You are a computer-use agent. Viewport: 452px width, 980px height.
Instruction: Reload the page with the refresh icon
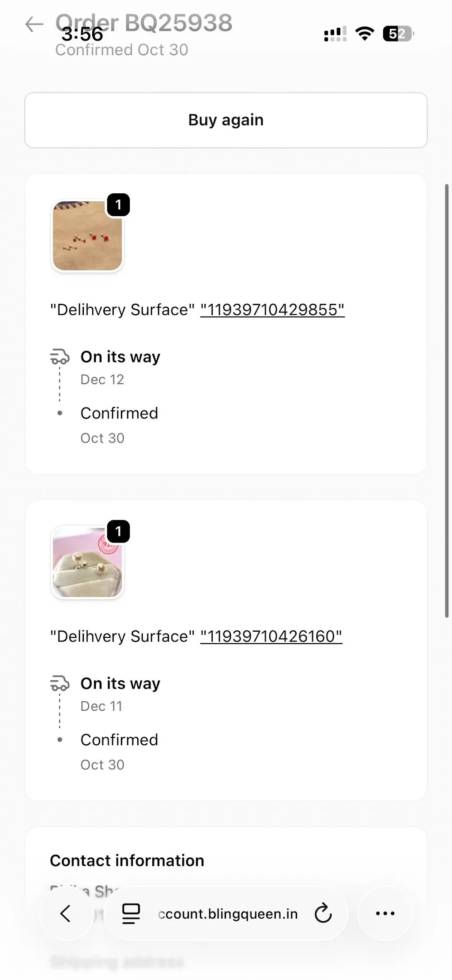click(x=323, y=913)
